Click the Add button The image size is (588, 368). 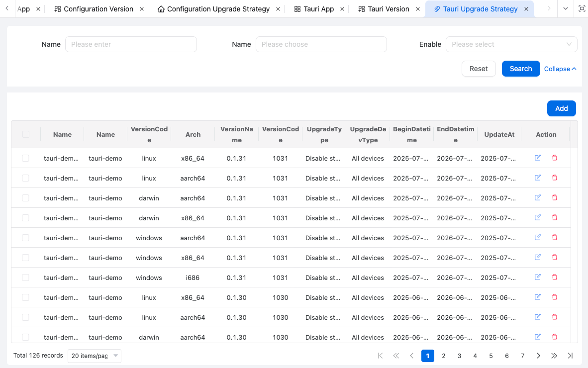561,108
